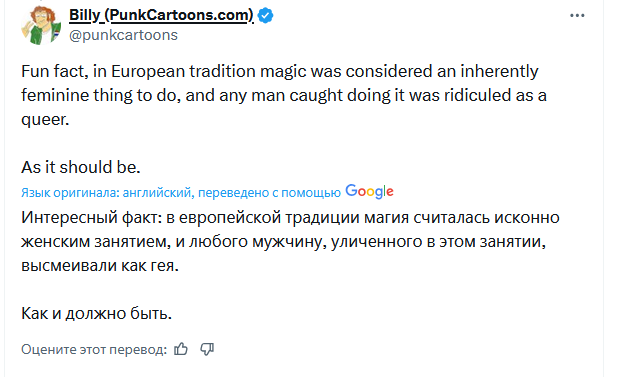Open the three-dot more options menu

[577, 16]
